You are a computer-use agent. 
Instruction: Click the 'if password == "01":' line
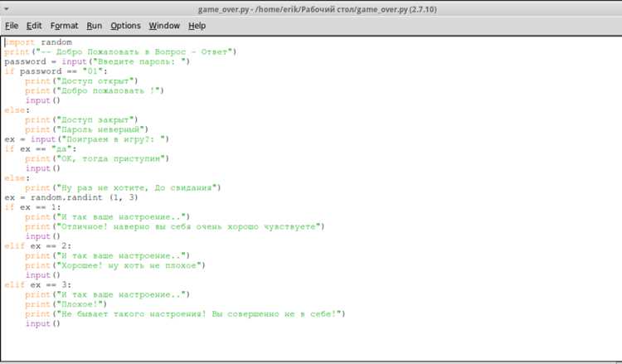click(x=56, y=71)
